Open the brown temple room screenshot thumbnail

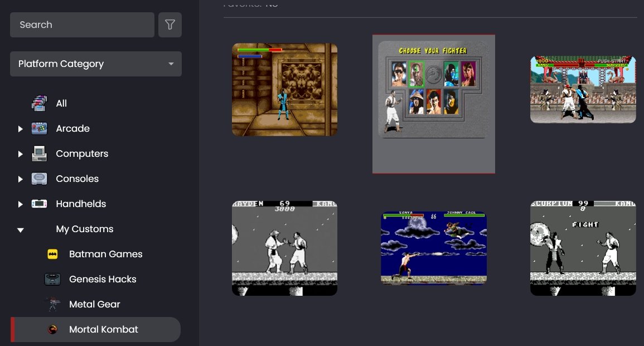(284, 90)
